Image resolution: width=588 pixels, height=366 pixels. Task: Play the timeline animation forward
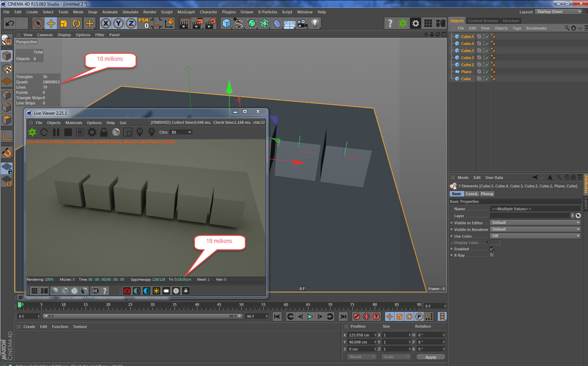point(310,316)
